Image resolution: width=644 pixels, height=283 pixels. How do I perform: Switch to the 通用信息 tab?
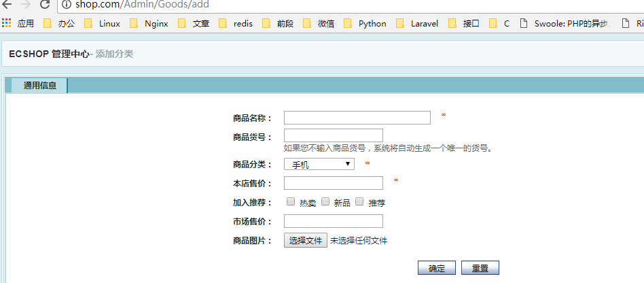(39, 86)
